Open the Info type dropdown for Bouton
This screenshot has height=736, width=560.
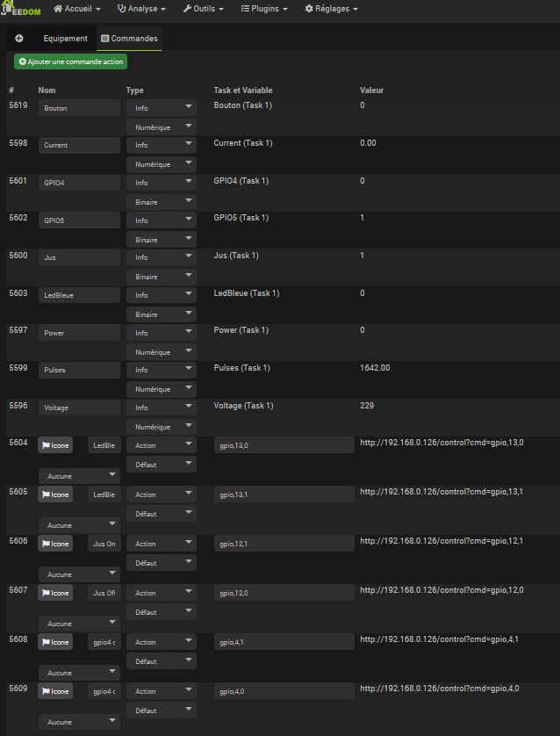click(x=162, y=108)
